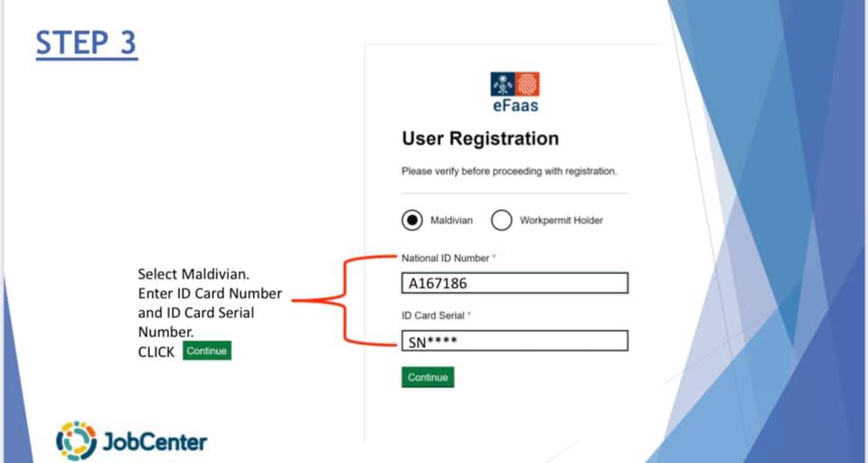Click the Continue button beside the CLICK instruction
868x463 pixels.
(x=207, y=351)
